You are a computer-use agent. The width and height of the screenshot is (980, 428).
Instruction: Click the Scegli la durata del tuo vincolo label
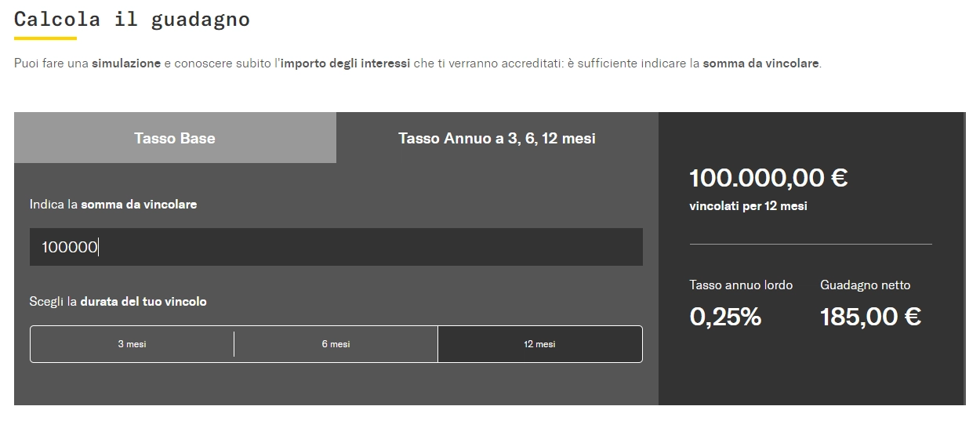[118, 301]
